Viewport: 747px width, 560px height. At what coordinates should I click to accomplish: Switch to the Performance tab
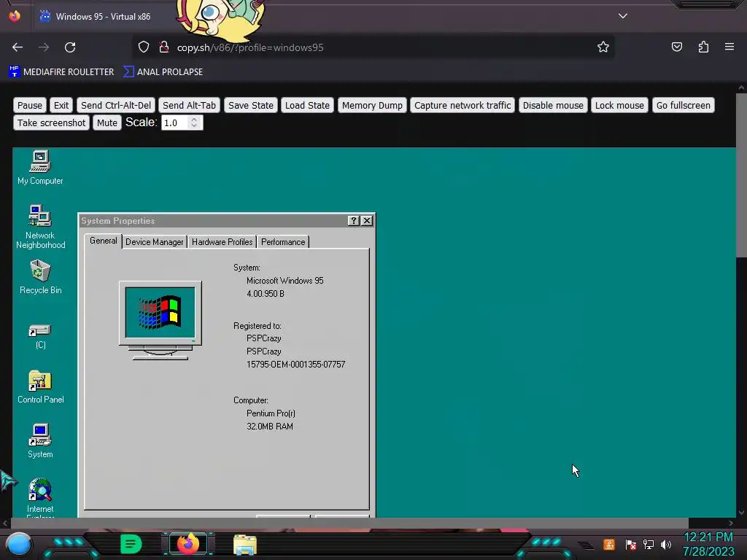tap(283, 242)
